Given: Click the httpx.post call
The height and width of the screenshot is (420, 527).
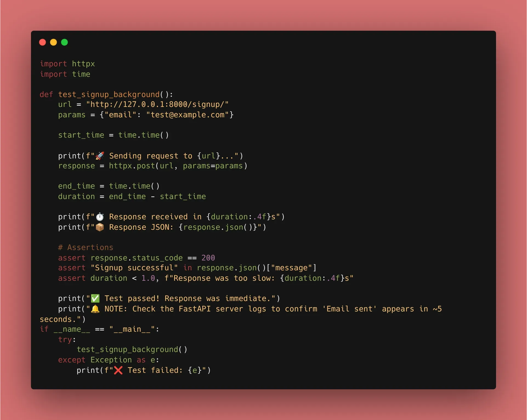Looking at the screenshot, I should click(132, 166).
